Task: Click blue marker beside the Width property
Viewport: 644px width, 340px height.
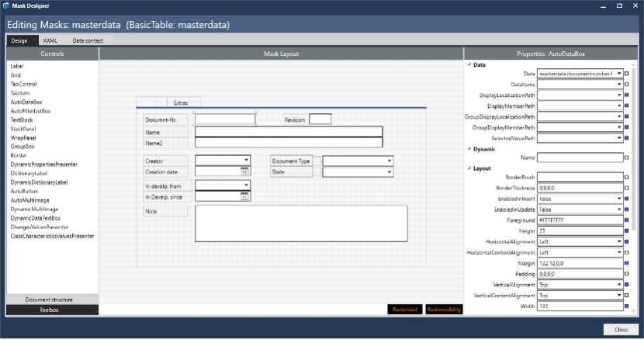Action: [626, 307]
